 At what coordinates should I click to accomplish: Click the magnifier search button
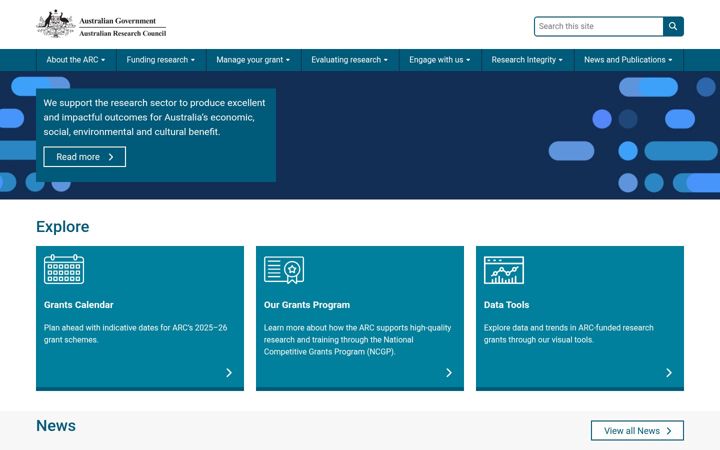(673, 26)
